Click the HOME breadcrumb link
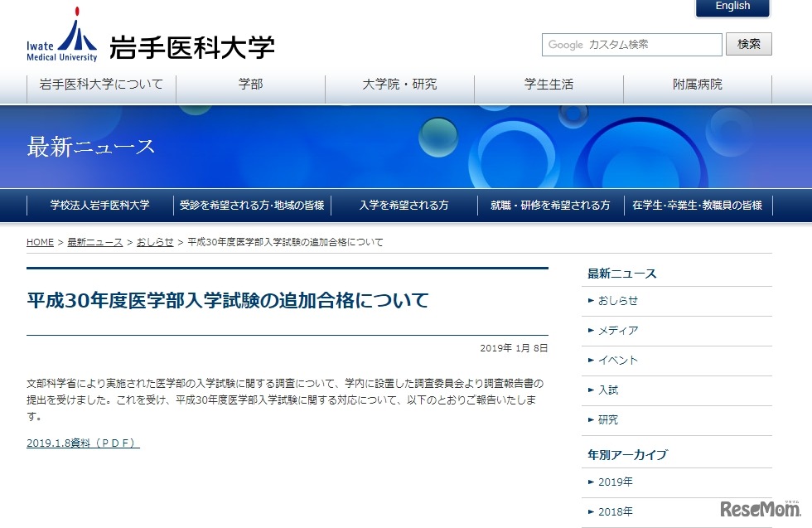The width and height of the screenshot is (812, 528). pos(39,242)
